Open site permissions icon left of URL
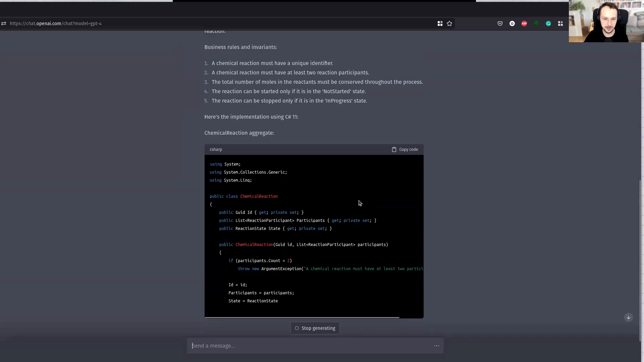644x362 pixels. point(4,23)
